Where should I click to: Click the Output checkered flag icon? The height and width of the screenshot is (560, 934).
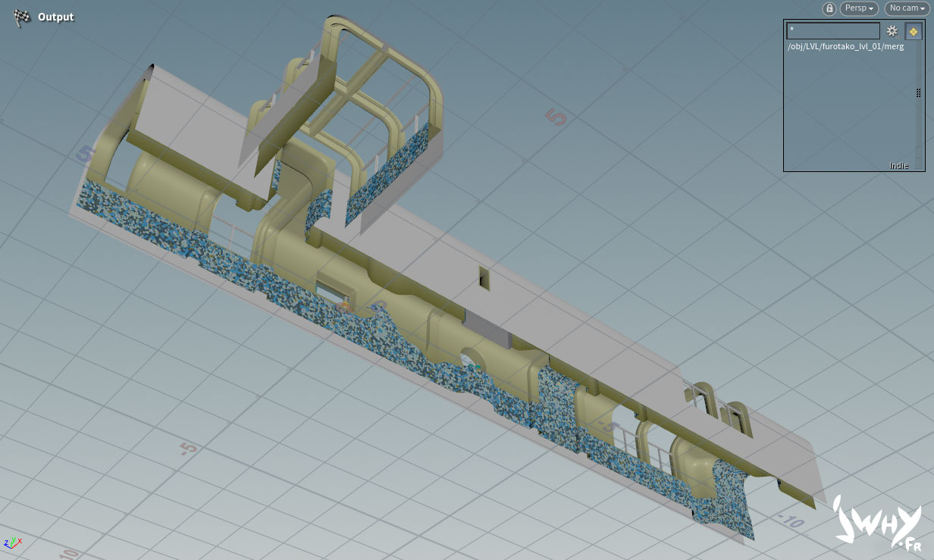pyautogui.click(x=22, y=18)
